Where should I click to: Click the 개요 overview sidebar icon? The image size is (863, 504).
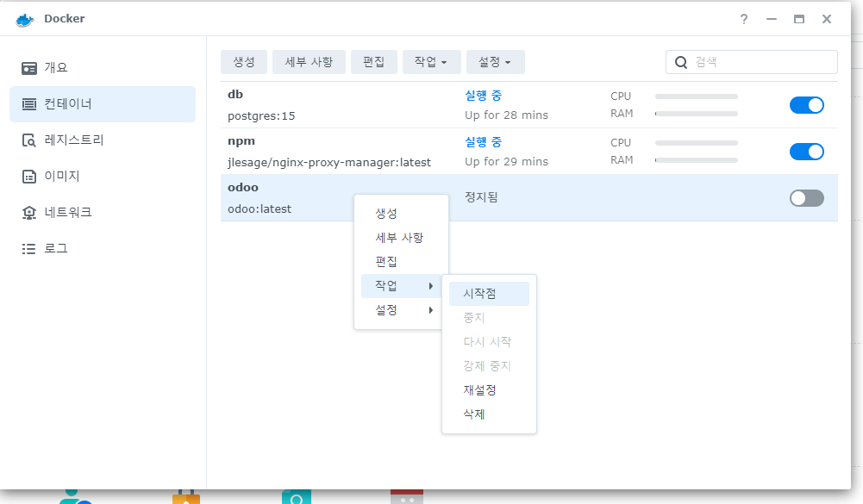pos(29,68)
